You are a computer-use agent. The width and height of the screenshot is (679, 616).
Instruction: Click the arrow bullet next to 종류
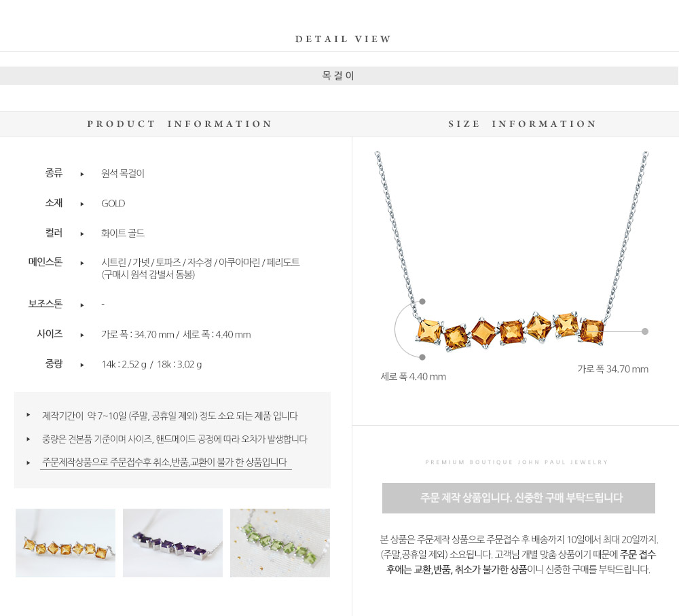coord(82,174)
